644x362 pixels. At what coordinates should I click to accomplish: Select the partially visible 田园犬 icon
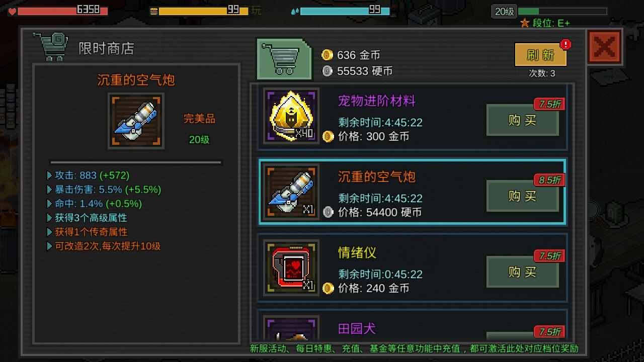click(x=291, y=328)
